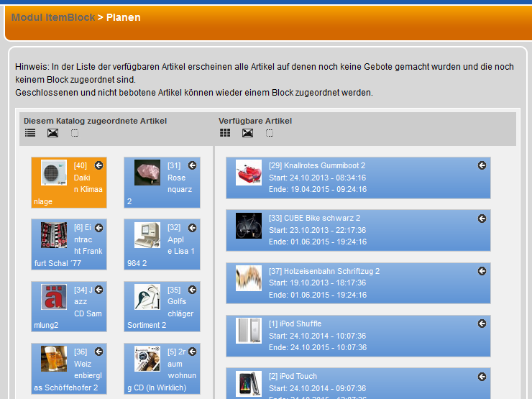Click the wheat beer glass thumbnail
Screen dimensions: 532x399
coord(54,359)
